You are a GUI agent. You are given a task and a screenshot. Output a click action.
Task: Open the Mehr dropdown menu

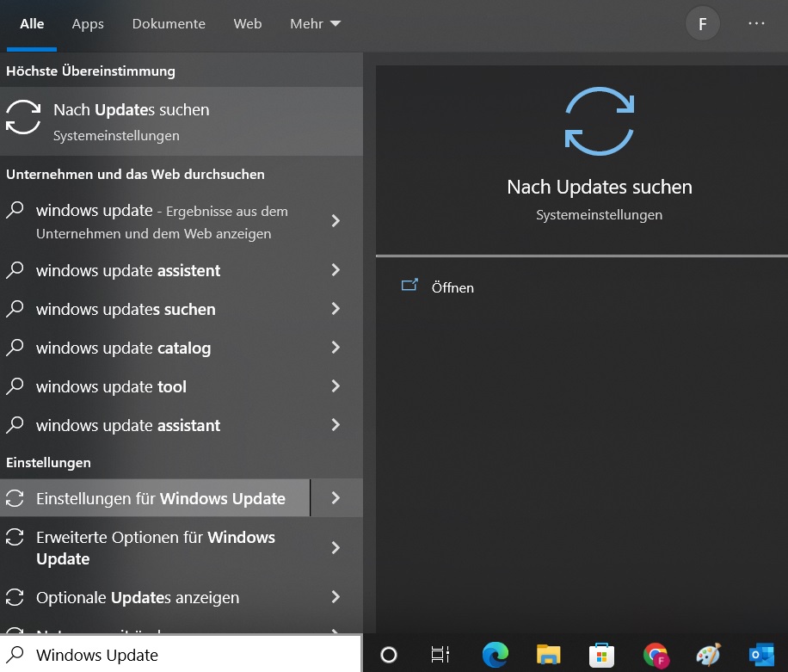(315, 23)
